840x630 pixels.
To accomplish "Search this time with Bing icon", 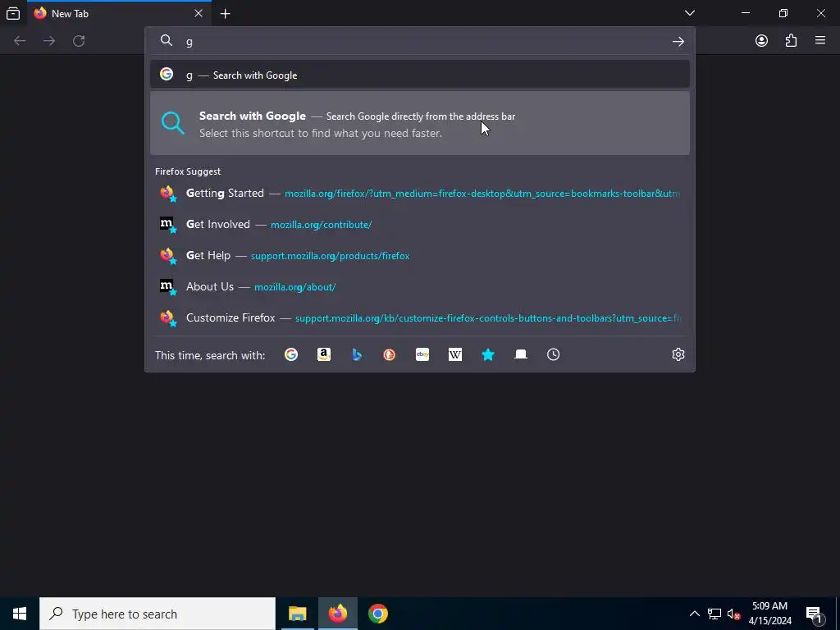I will coord(357,354).
